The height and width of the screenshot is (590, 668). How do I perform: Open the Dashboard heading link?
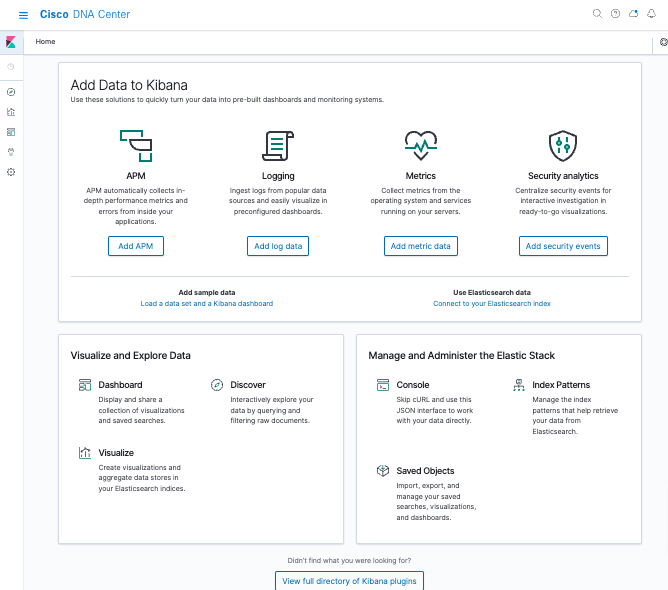coord(120,385)
